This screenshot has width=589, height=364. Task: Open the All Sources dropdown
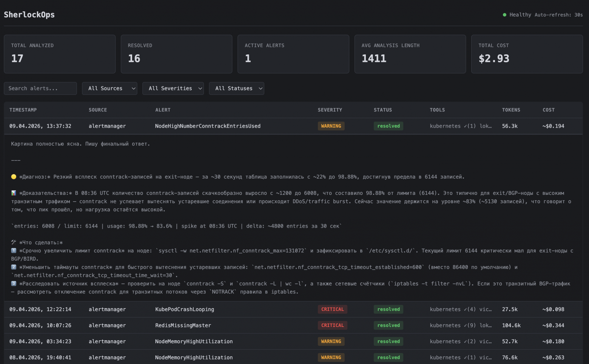click(109, 88)
